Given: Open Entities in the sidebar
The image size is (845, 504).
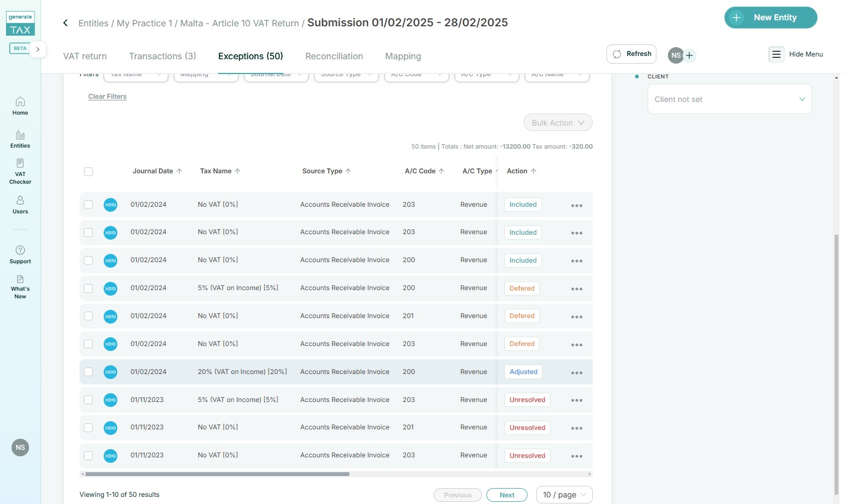Looking at the screenshot, I should [x=20, y=139].
